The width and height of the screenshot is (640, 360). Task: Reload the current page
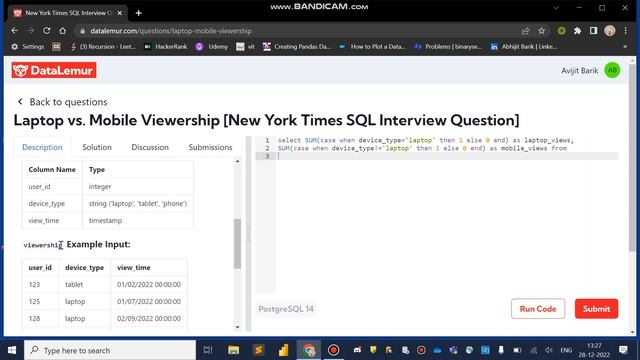(47, 31)
